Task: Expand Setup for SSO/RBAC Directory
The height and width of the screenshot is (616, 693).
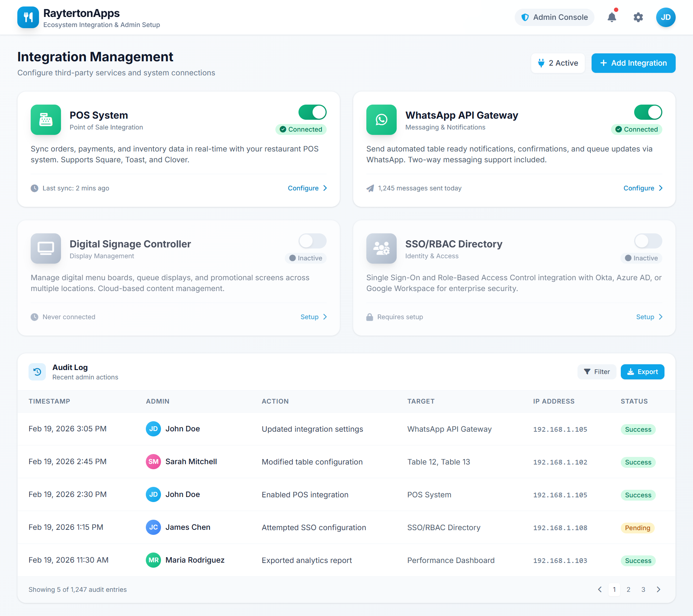Action: point(648,317)
